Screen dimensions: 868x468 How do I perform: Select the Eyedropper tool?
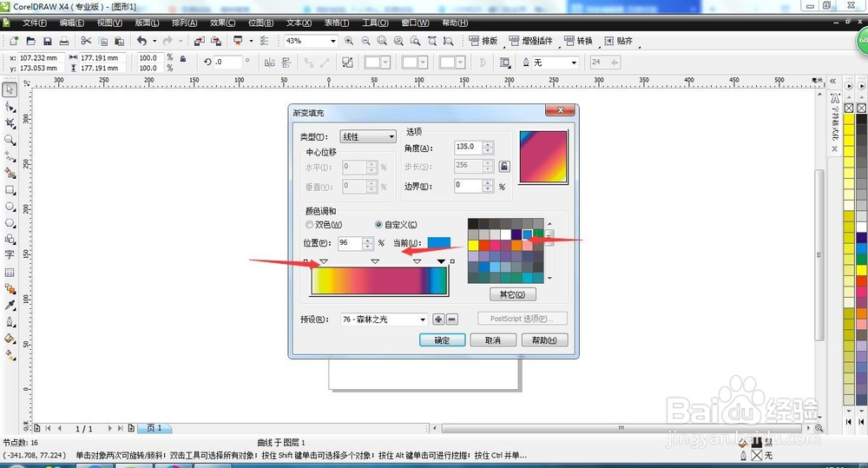[x=10, y=305]
